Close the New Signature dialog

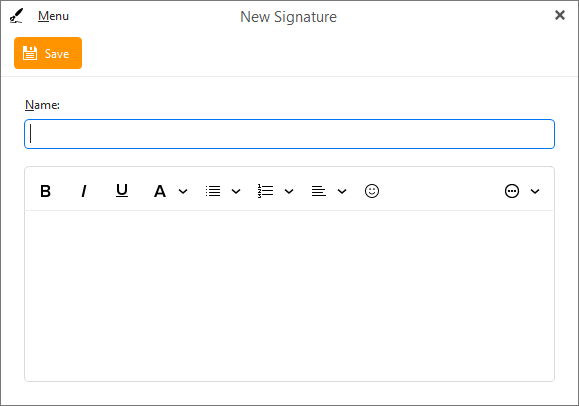point(560,15)
